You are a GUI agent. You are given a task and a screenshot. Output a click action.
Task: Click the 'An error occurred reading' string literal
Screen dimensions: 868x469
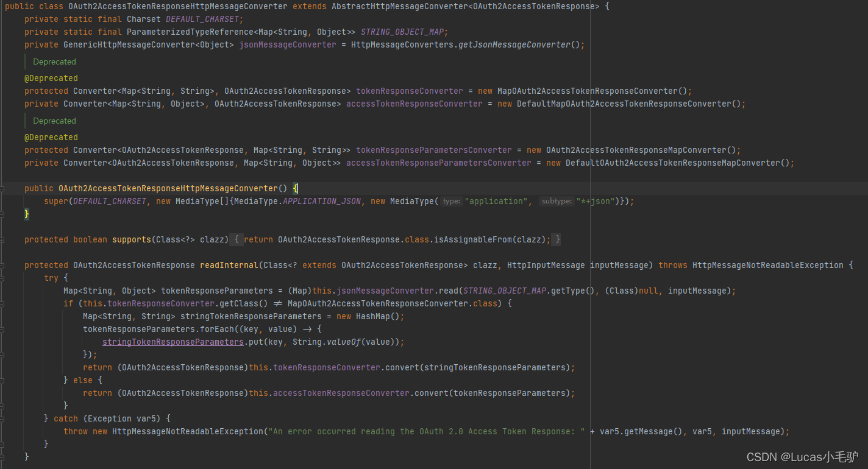(x=427, y=432)
